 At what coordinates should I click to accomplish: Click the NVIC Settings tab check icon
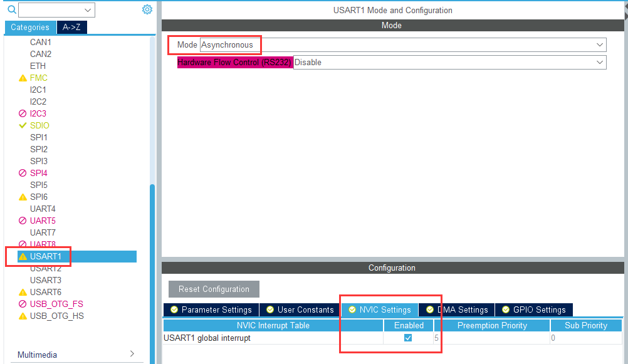point(352,309)
